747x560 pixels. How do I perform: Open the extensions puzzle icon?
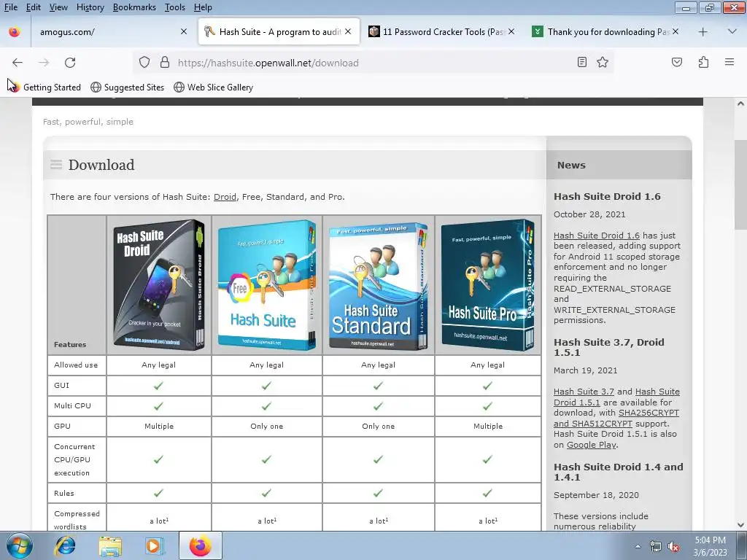pos(703,63)
